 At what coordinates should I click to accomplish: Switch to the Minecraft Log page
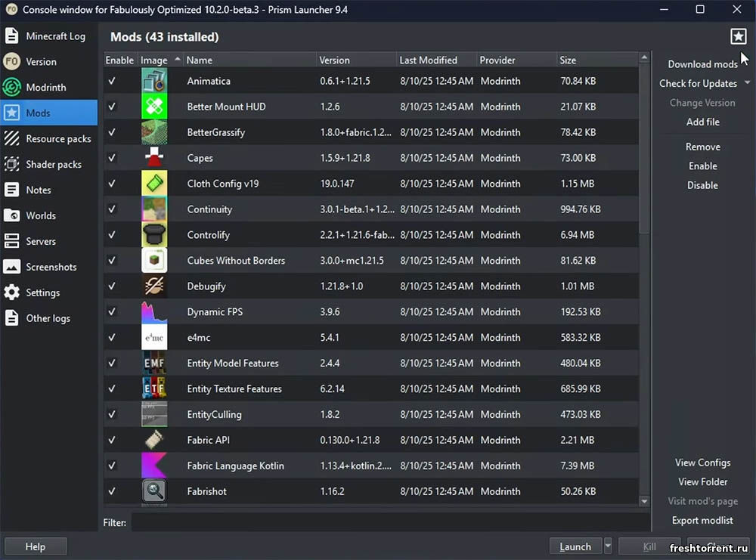[55, 36]
